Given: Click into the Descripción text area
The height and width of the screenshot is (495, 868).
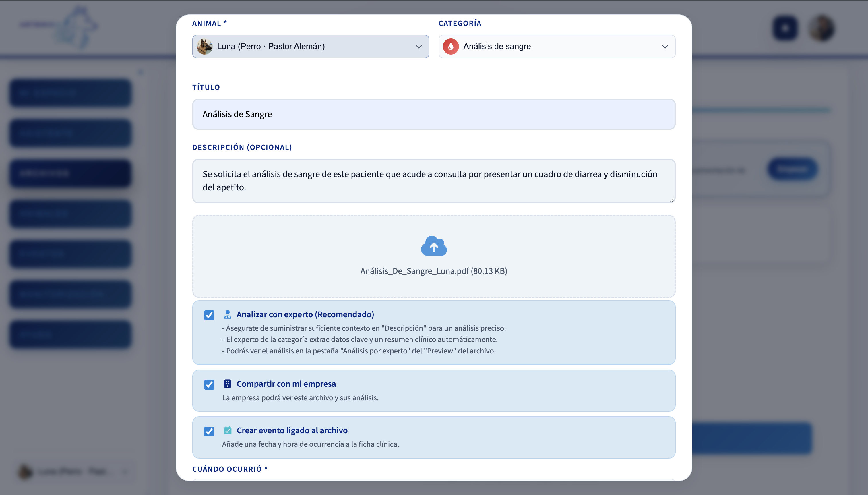Looking at the screenshot, I should click(x=434, y=181).
